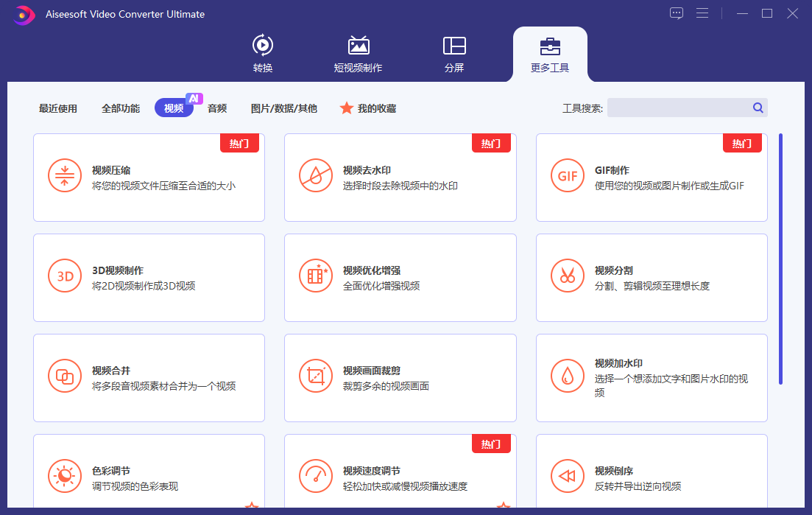Favorite the 色彩调节 tool via its star
The width and height of the screenshot is (812, 515).
pos(250,506)
